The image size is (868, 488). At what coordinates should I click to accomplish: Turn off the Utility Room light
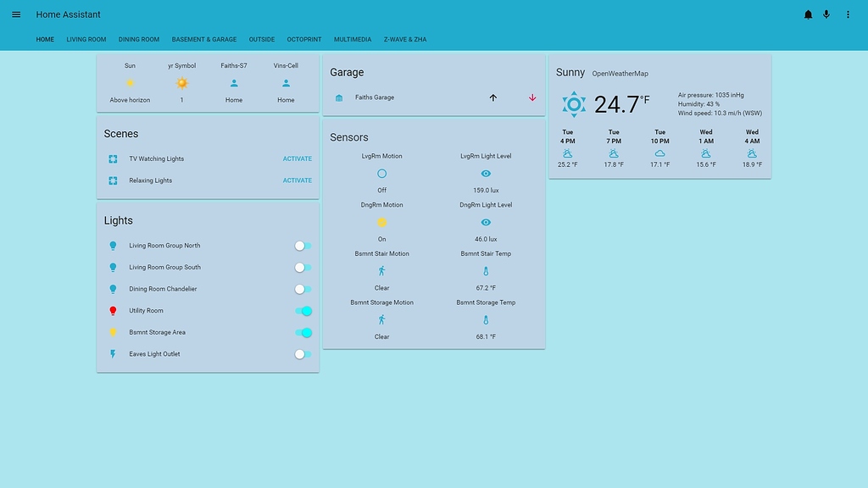pyautogui.click(x=303, y=311)
